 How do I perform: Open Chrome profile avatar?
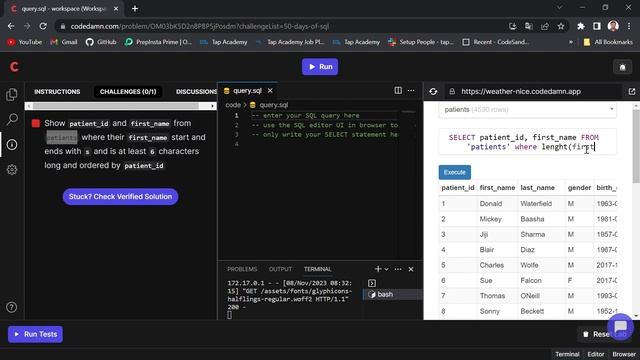pyautogui.click(x=613, y=26)
